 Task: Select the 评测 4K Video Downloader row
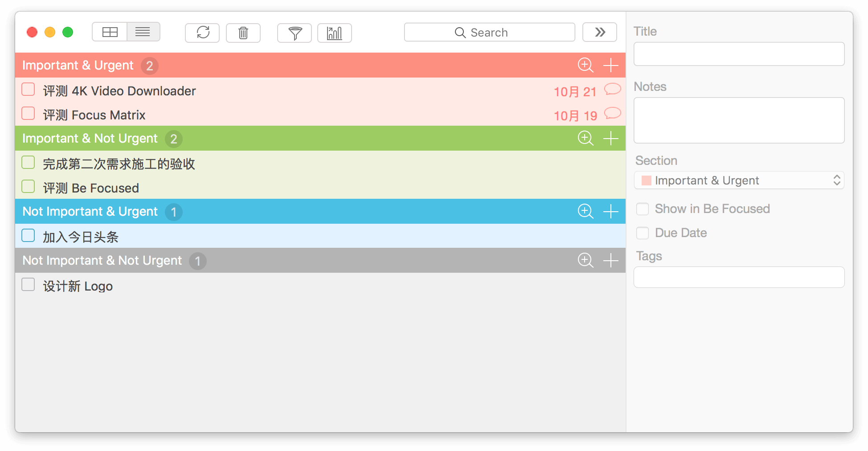320,90
